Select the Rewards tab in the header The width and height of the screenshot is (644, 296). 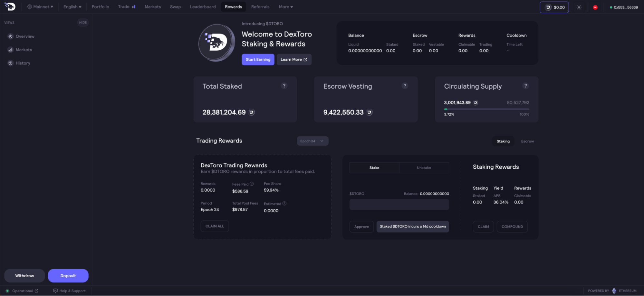233,7
